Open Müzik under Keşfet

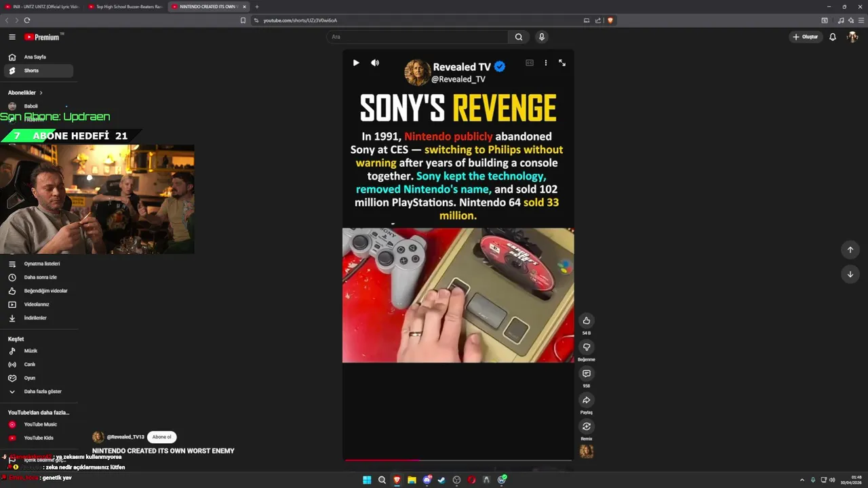click(39, 351)
